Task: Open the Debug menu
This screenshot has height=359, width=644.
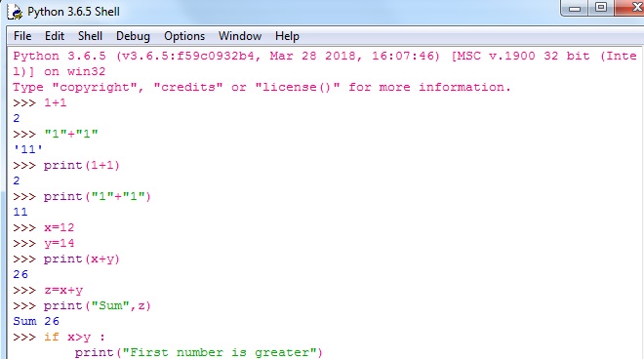Action: [133, 36]
